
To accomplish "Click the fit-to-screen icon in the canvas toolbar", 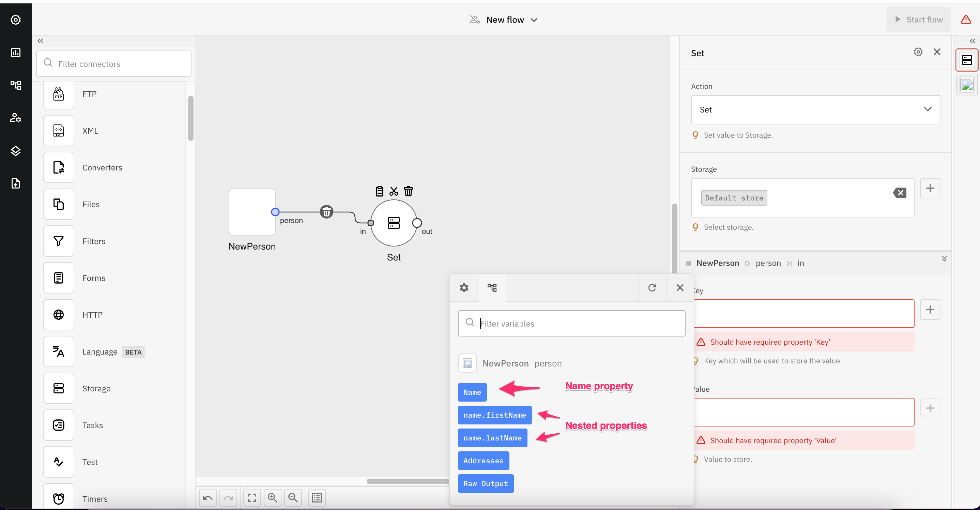I will [252, 498].
